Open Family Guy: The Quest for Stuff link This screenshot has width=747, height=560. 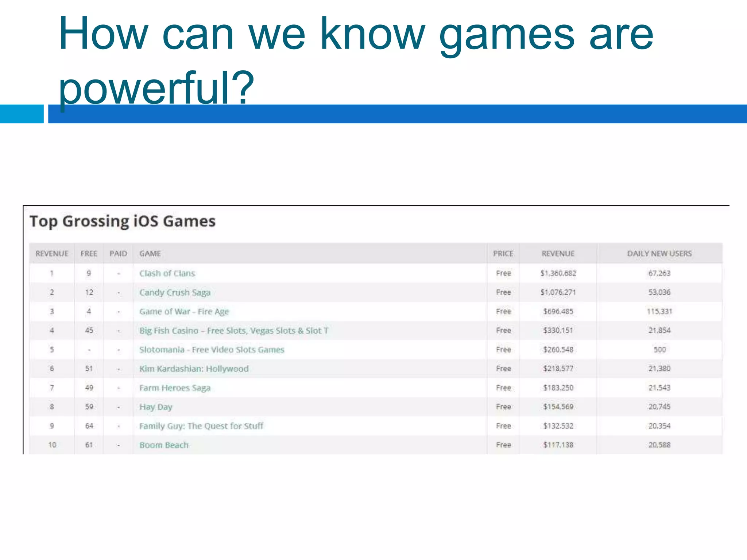tap(201, 426)
